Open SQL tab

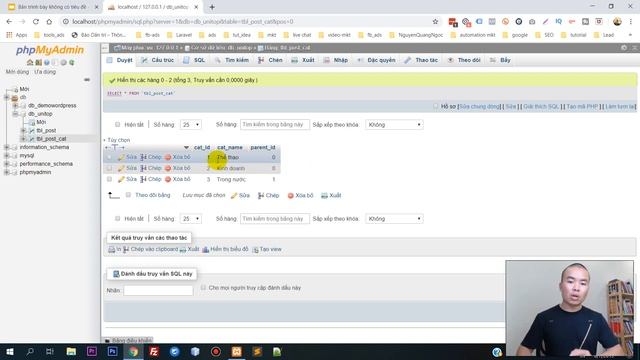[x=194, y=60]
